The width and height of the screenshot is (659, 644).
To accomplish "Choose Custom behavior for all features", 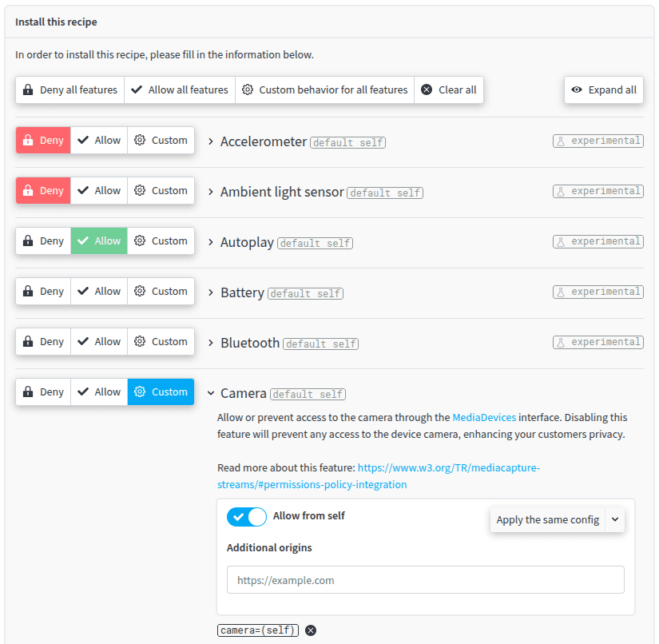I will pos(325,90).
